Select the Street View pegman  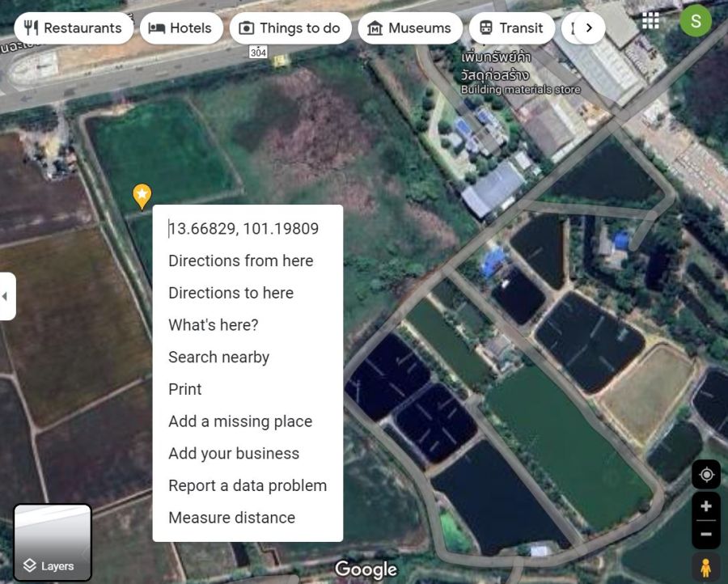click(705, 567)
